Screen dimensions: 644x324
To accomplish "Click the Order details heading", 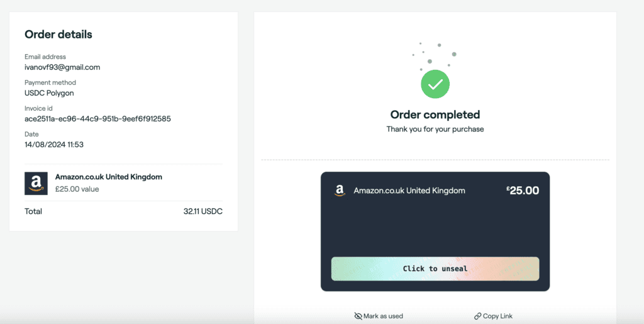I will 58,35.
